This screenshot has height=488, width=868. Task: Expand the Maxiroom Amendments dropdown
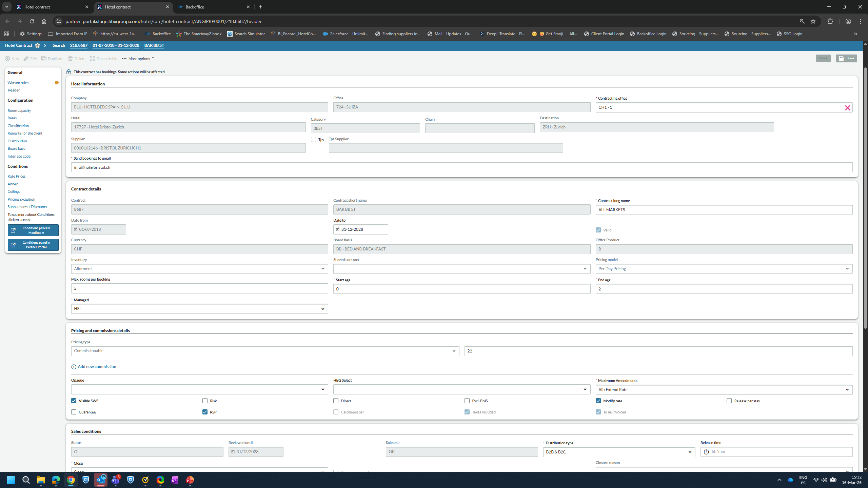pyautogui.click(x=724, y=390)
